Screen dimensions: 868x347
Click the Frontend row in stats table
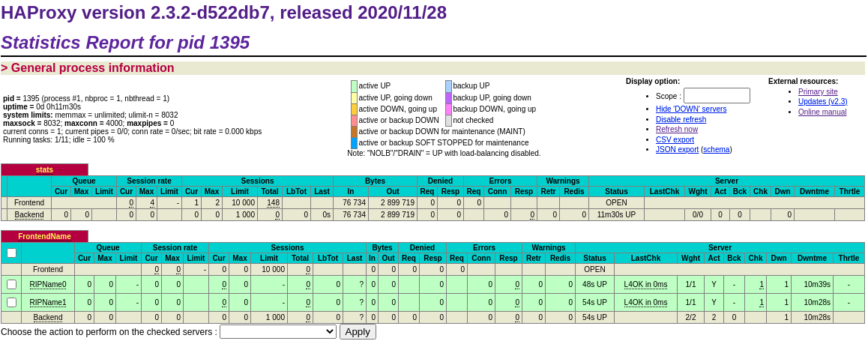(433, 202)
